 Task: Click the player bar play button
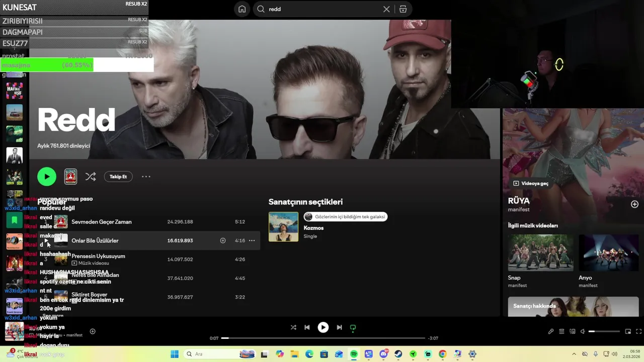pos(323,327)
